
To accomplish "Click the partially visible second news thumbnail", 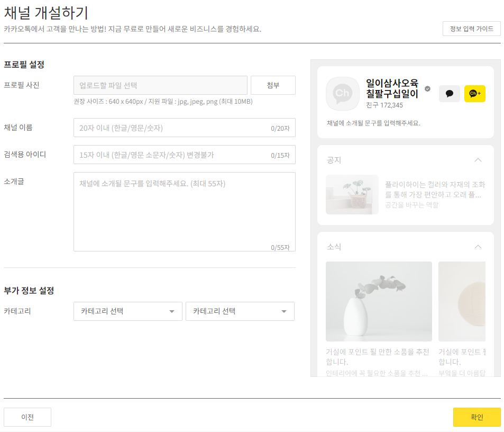I will point(468,301).
